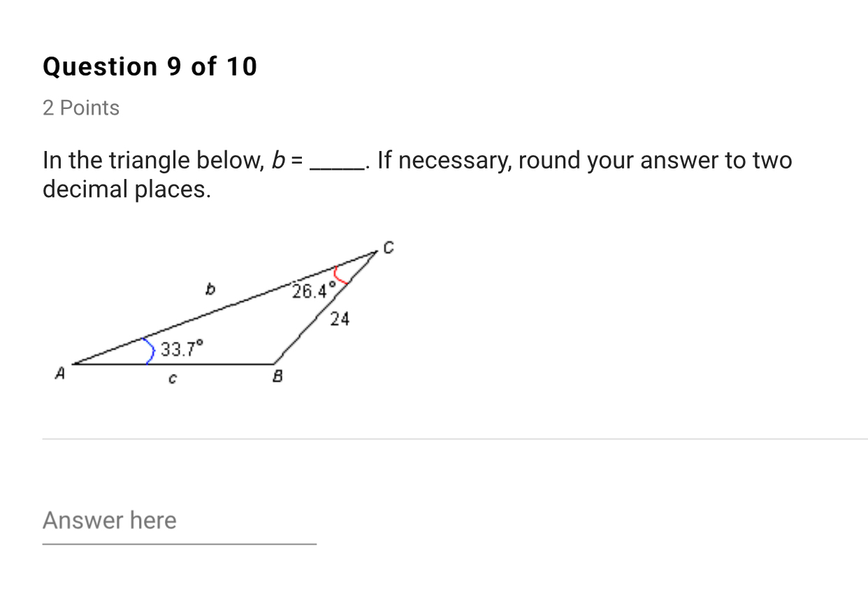Viewport: 868px width, 599px height.
Task: Click side label b on the triangle
Action: (208, 287)
